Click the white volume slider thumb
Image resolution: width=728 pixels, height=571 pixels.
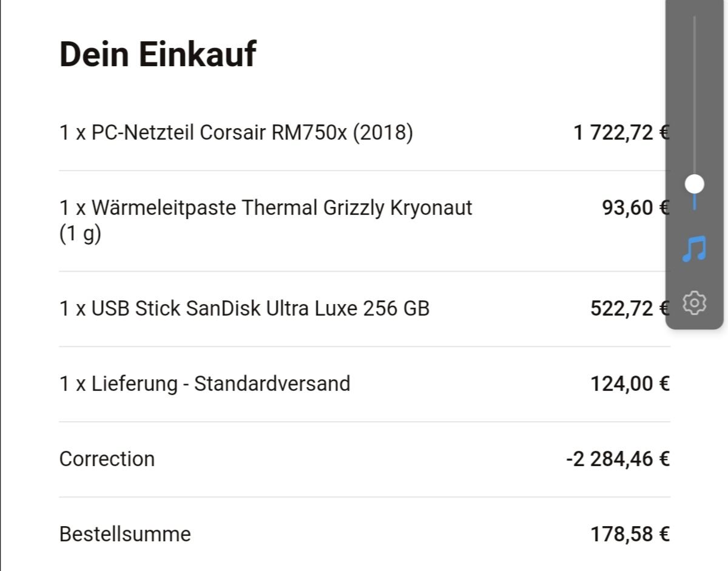point(694,183)
